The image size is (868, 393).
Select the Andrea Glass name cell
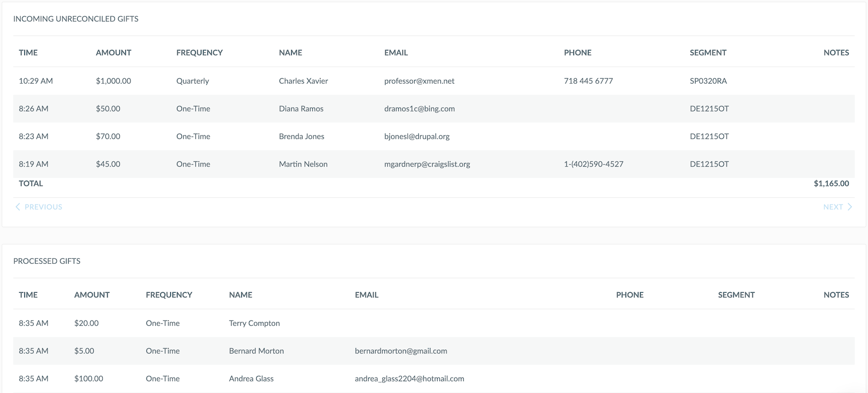click(251, 379)
